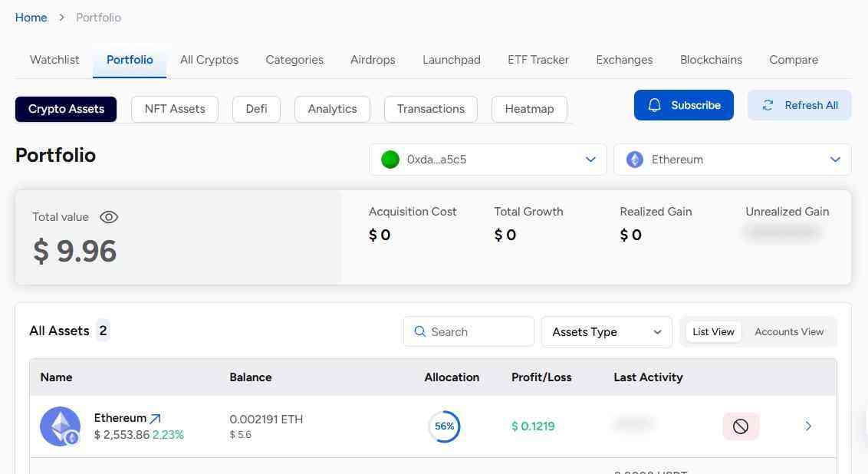Open the Ethereum network dropdown

point(732,160)
